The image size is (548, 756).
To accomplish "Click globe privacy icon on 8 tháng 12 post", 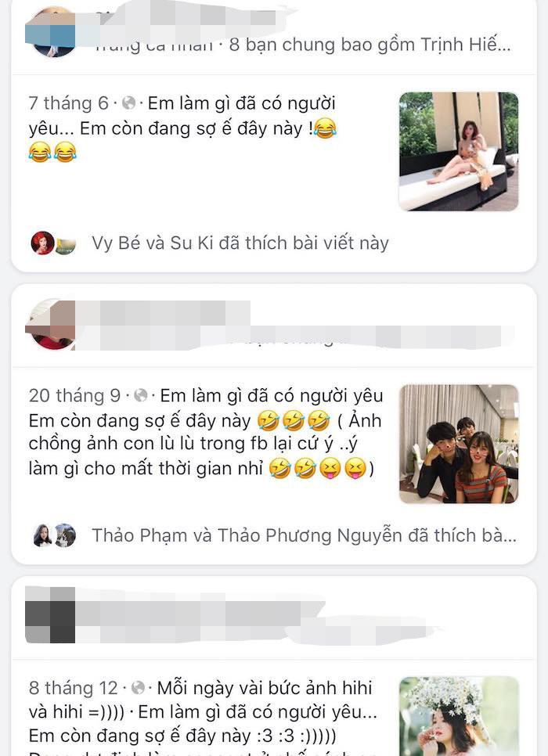I will (138, 688).
